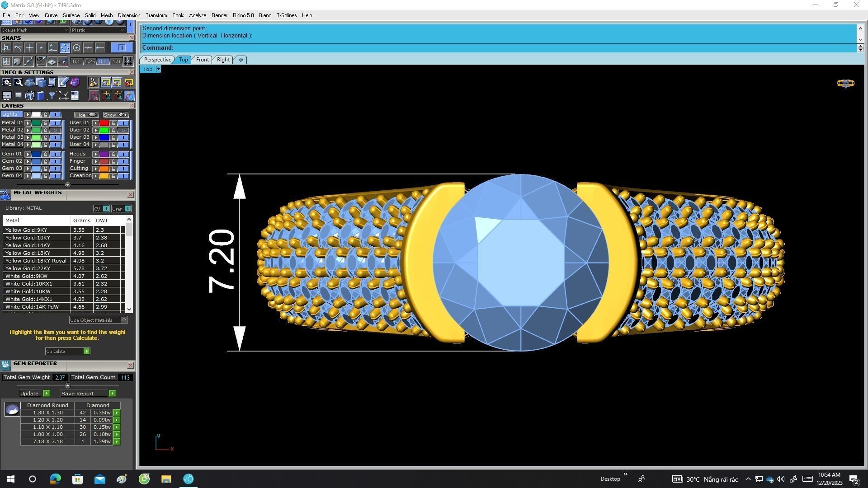868x488 pixels.
Task: Click the ring thumbnail view icon
Action: [x=845, y=83]
